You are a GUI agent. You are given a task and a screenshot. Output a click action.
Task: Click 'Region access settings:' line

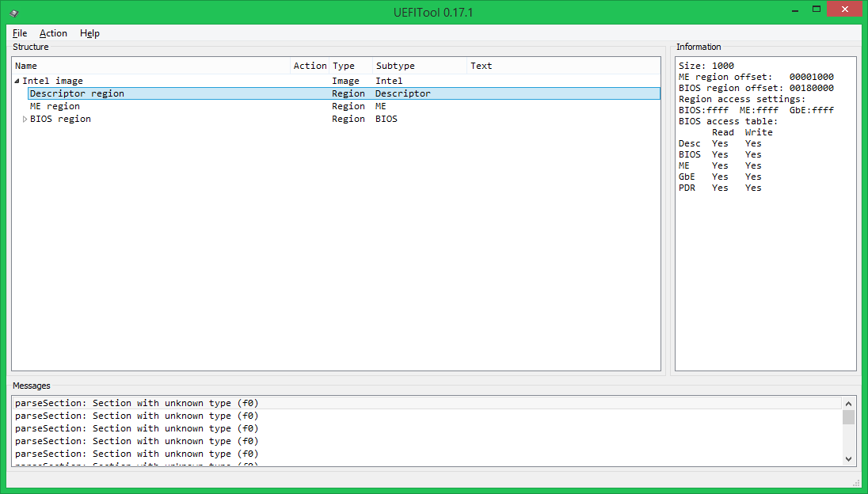click(742, 99)
